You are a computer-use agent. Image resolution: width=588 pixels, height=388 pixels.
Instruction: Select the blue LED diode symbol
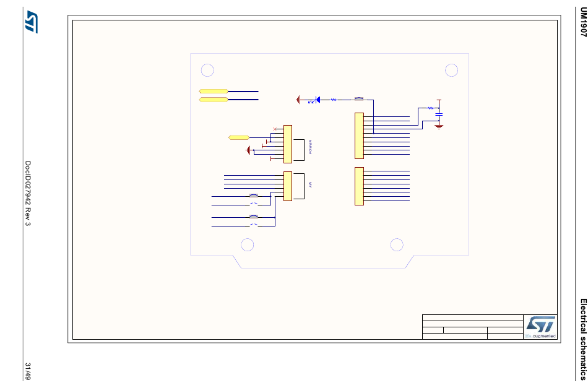click(316, 100)
